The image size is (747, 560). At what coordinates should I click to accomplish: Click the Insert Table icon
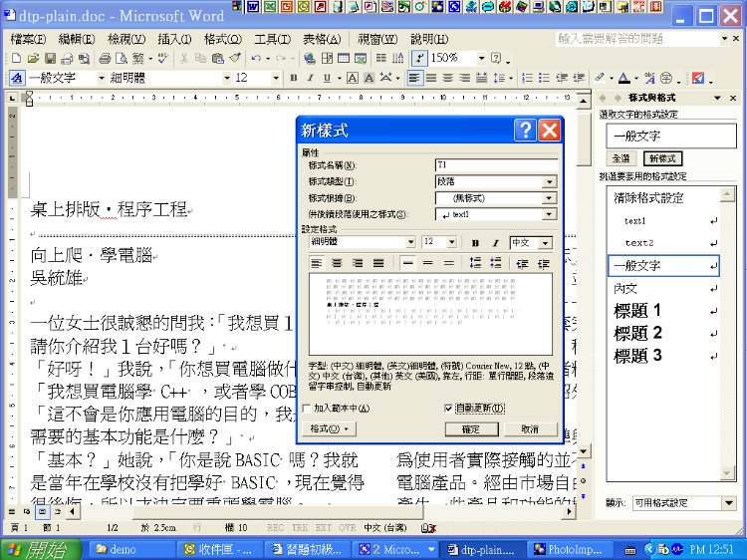click(344, 58)
